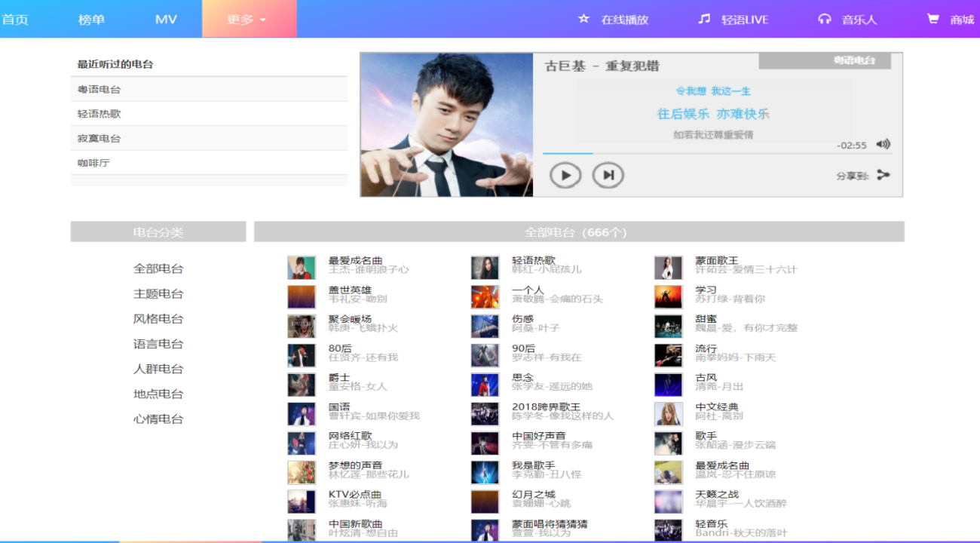This screenshot has height=543, width=980.
Task: Open the 蒙面歌王 station thumbnail
Action: (668, 268)
